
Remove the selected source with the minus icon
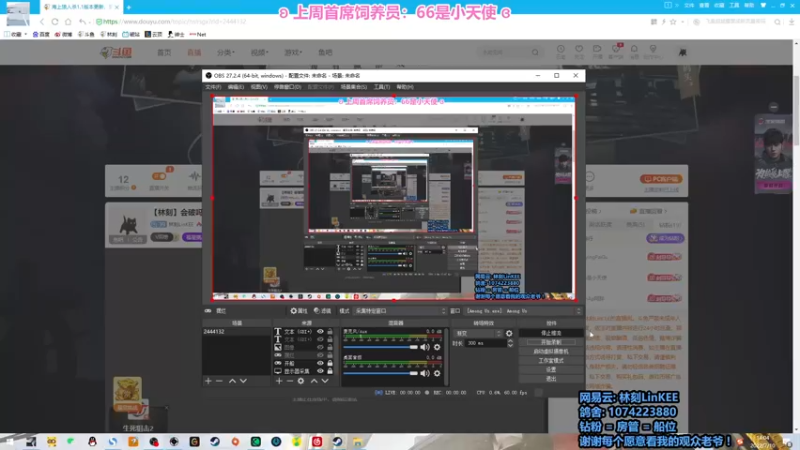pos(289,381)
